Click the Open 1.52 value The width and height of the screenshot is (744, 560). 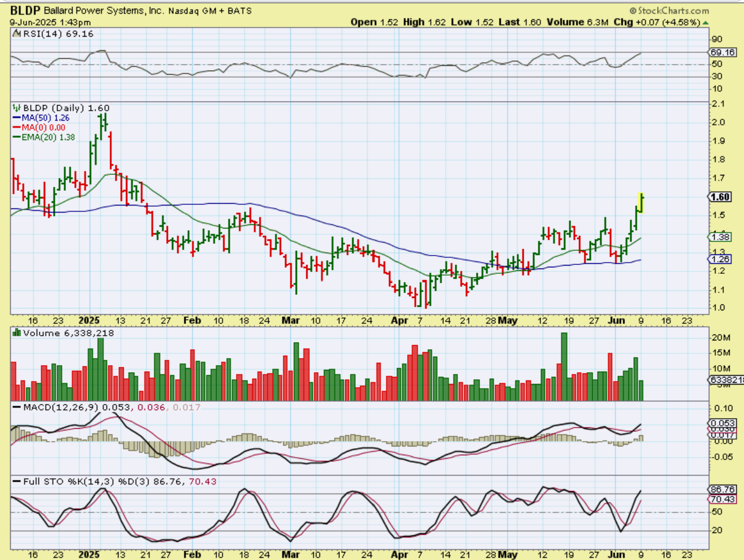(x=375, y=22)
